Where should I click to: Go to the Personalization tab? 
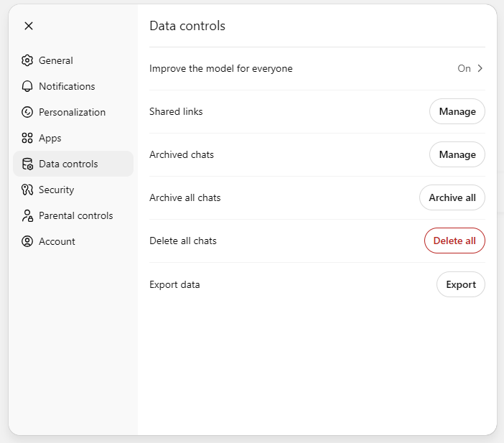(73, 112)
